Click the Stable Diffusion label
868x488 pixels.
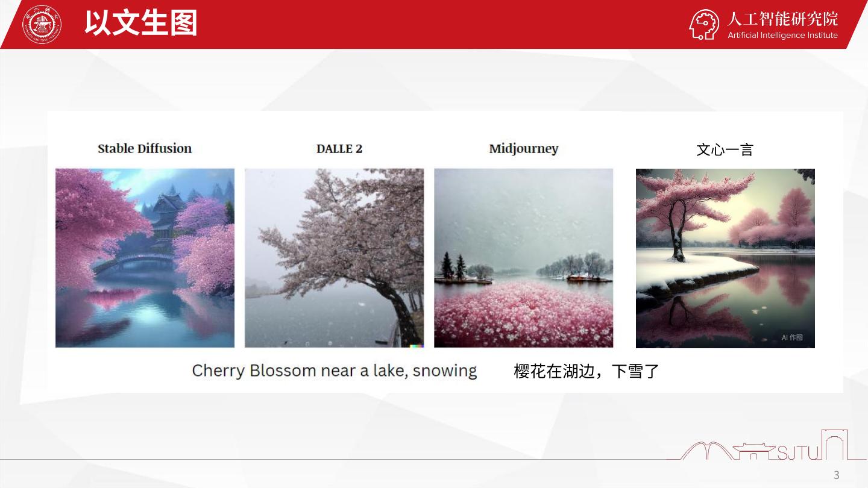(x=145, y=148)
